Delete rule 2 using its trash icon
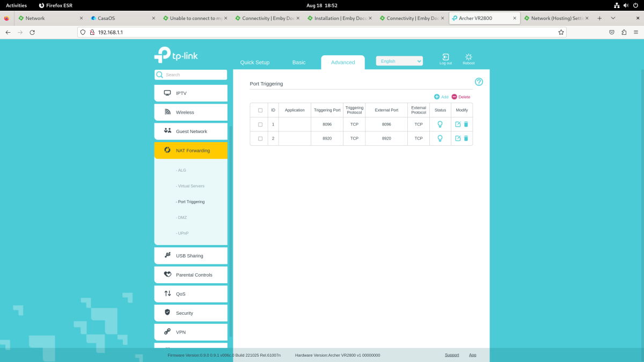This screenshot has height=362, width=644. pos(466,138)
